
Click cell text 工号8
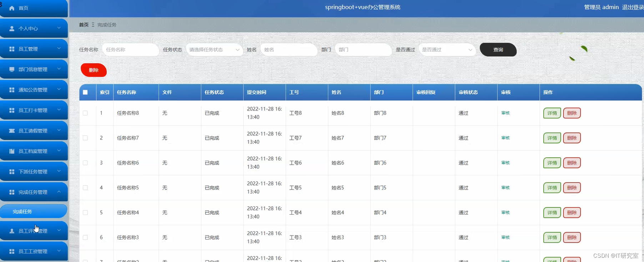(x=295, y=113)
